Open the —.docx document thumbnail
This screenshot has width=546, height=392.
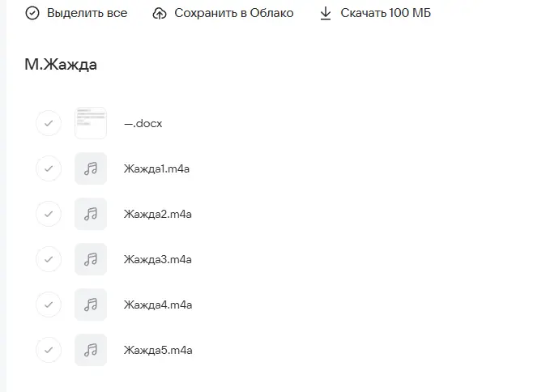(91, 123)
